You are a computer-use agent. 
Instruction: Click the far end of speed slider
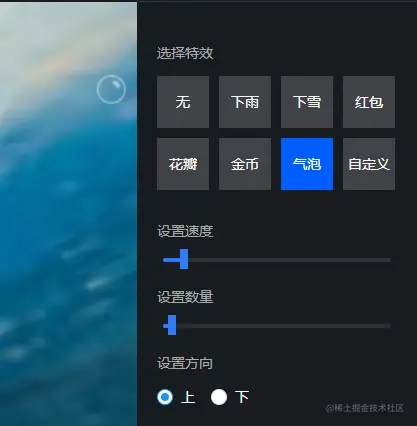(389, 260)
